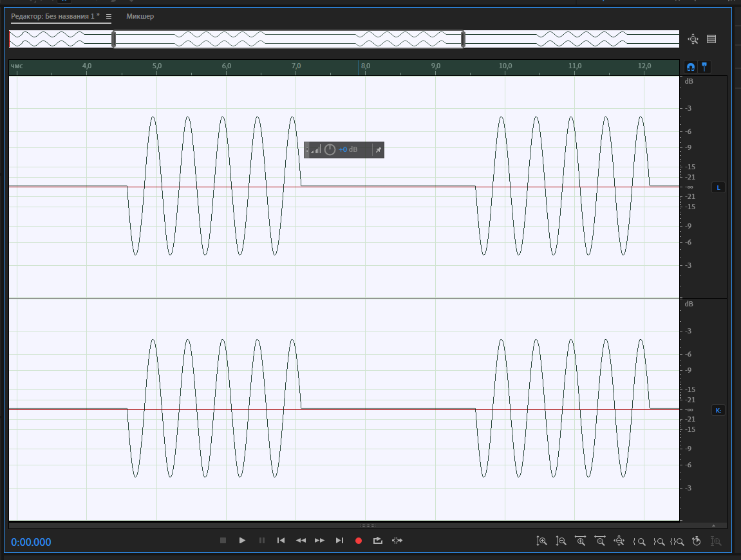Image resolution: width=741 pixels, height=560 pixels.
Task: Switch to the Микшер tab
Action: (x=140, y=17)
